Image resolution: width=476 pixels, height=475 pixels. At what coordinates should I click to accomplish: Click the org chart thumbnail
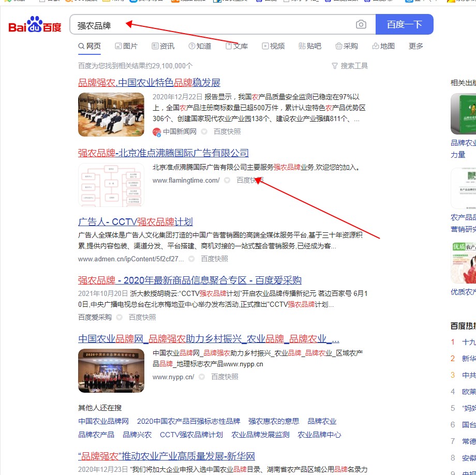coord(111,185)
